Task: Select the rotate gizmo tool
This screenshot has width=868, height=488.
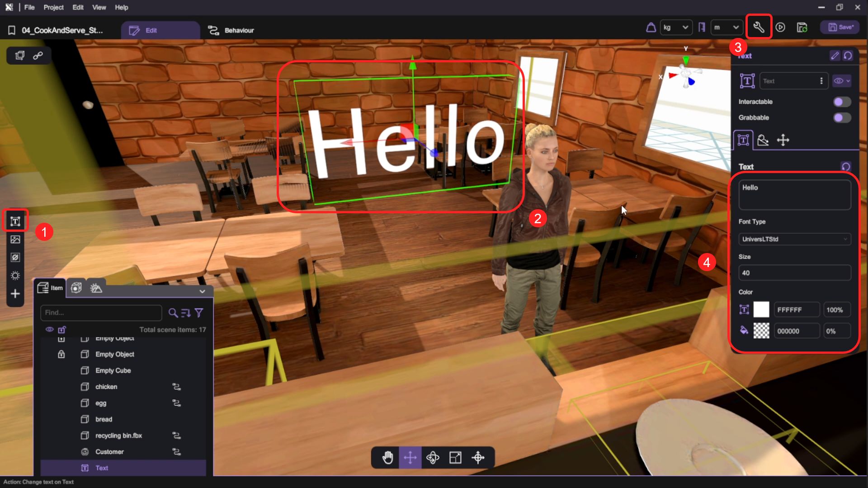Action: coord(433,458)
